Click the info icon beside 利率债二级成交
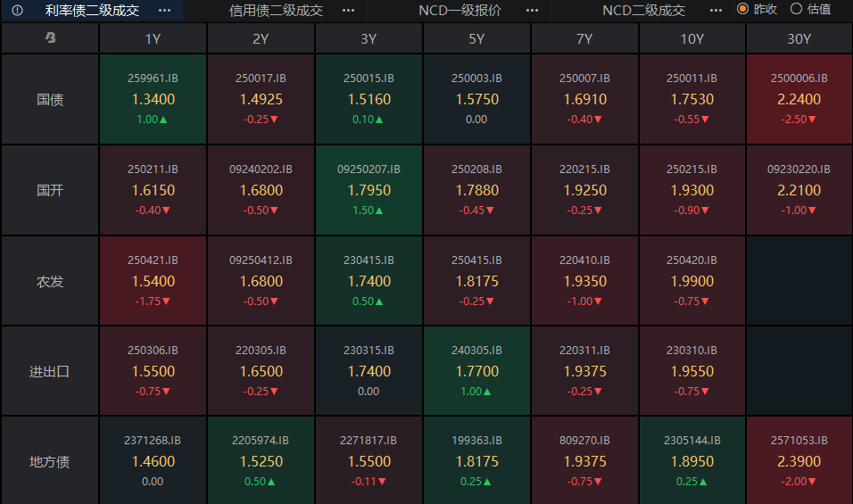The width and height of the screenshot is (853, 504). [x=18, y=10]
